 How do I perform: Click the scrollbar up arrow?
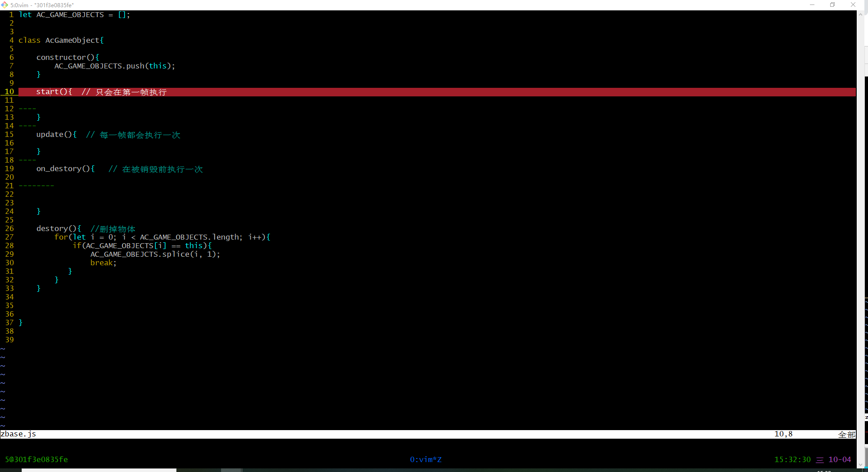(860, 14)
